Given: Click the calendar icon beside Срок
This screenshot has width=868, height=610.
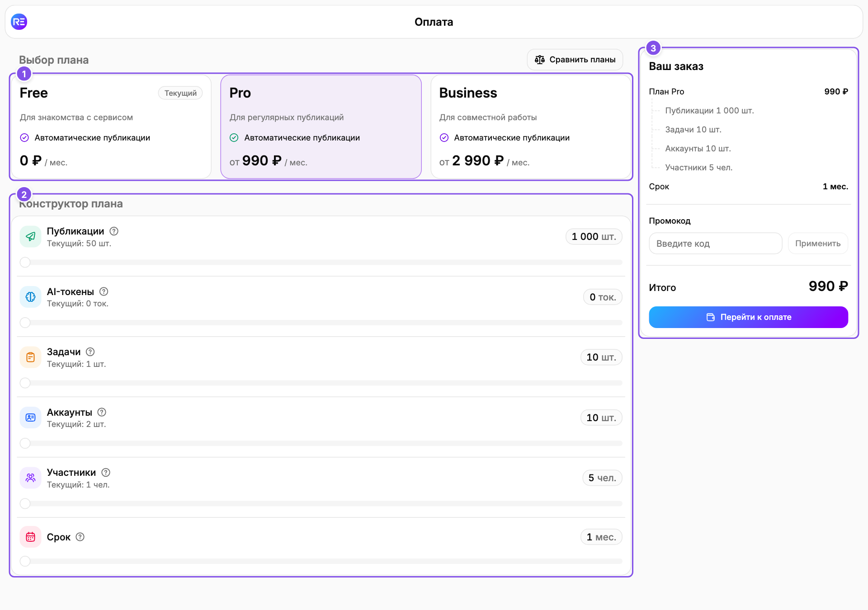Looking at the screenshot, I should pyautogui.click(x=30, y=537).
